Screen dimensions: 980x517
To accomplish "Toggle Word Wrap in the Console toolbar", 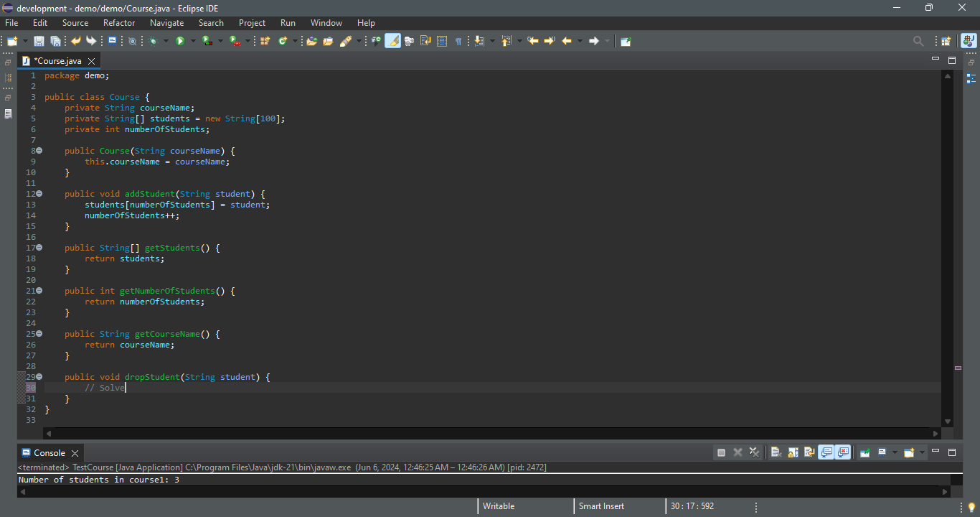I will (x=809, y=452).
